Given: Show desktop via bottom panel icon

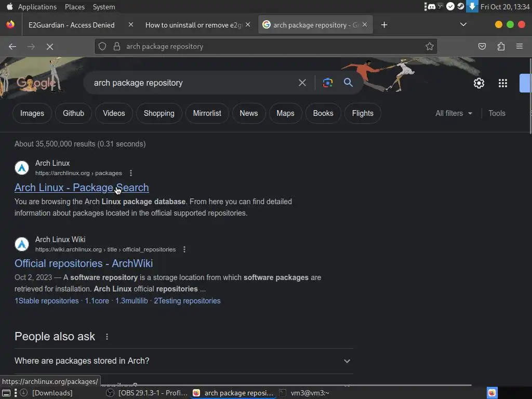Looking at the screenshot, I should coord(6,393).
